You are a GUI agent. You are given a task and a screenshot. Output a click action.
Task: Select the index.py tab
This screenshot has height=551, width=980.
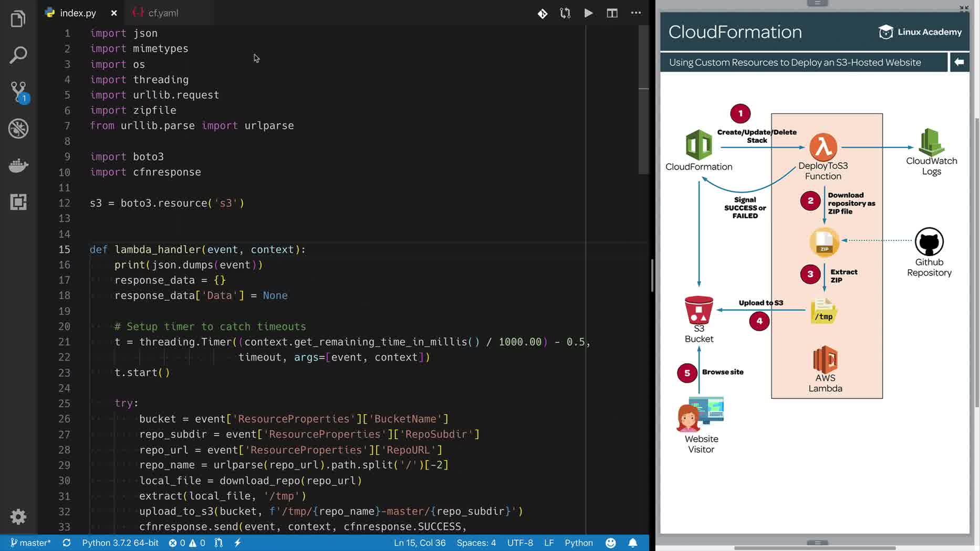click(x=78, y=13)
